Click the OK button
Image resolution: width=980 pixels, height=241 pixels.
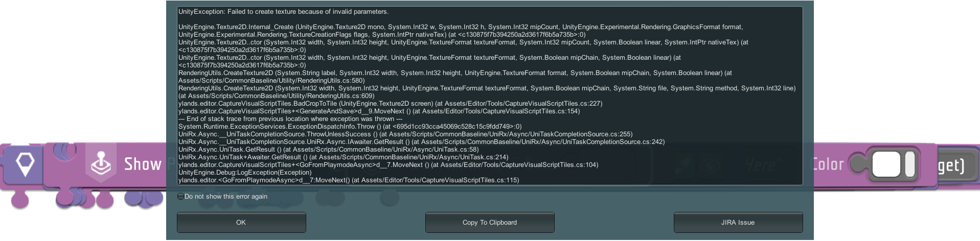point(241,223)
